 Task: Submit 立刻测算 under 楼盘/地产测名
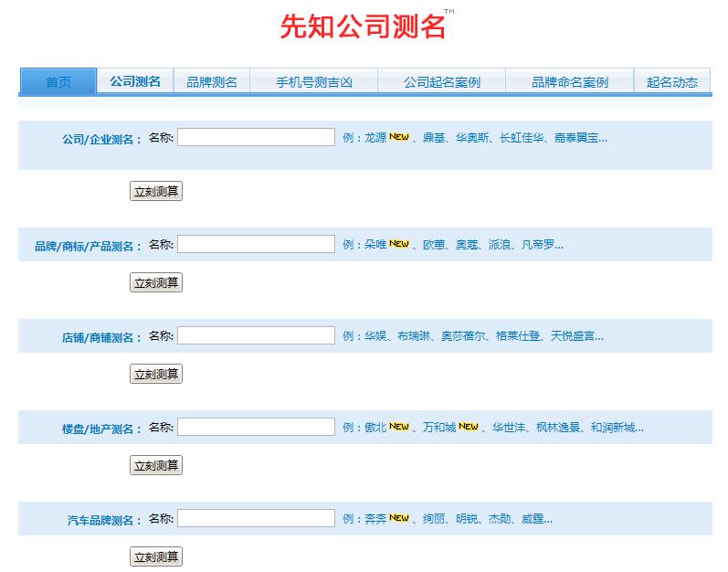tap(156, 466)
